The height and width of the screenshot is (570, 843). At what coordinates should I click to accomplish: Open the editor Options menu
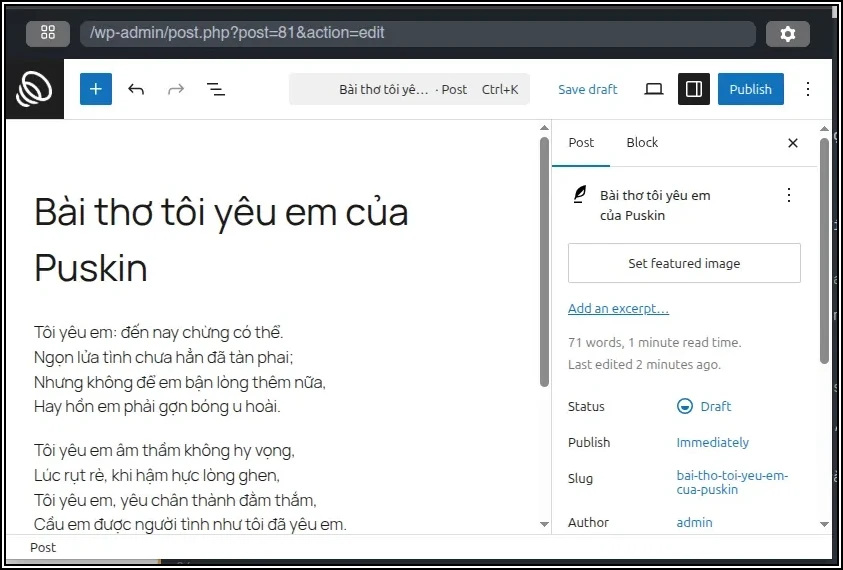(x=808, y=89)
